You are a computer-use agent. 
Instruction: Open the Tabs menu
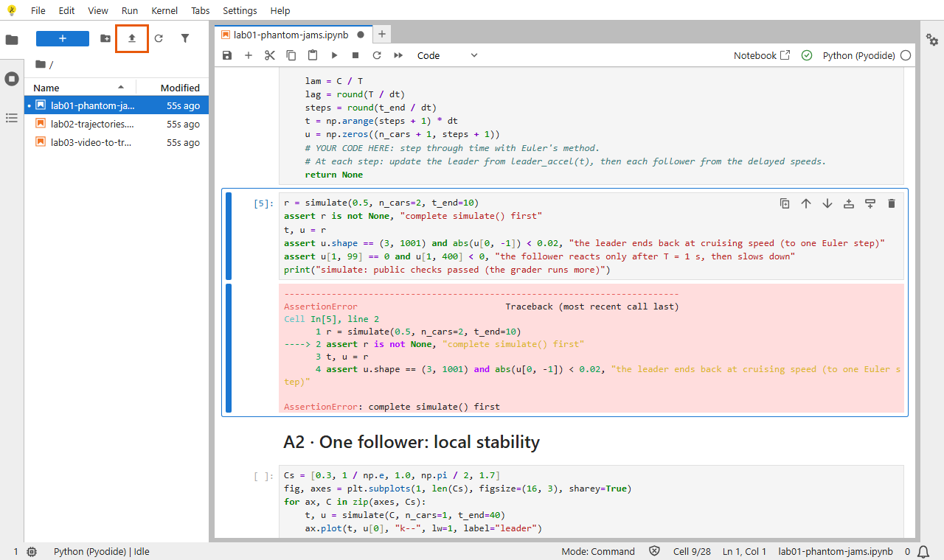(200, 10)
